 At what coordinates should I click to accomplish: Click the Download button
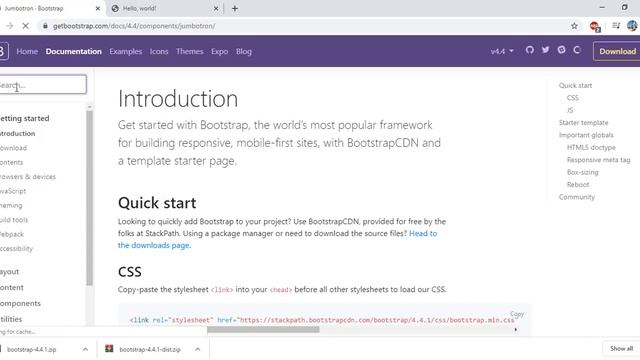617,51
